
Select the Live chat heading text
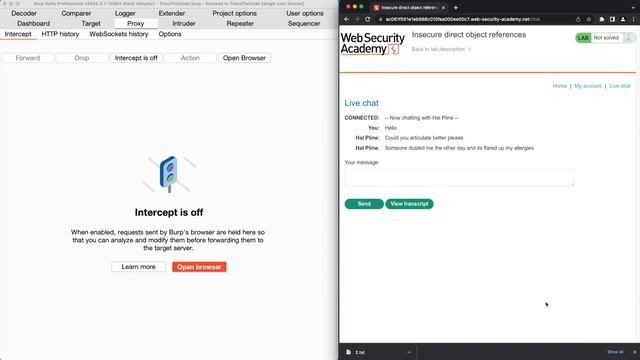click(361, 103)
